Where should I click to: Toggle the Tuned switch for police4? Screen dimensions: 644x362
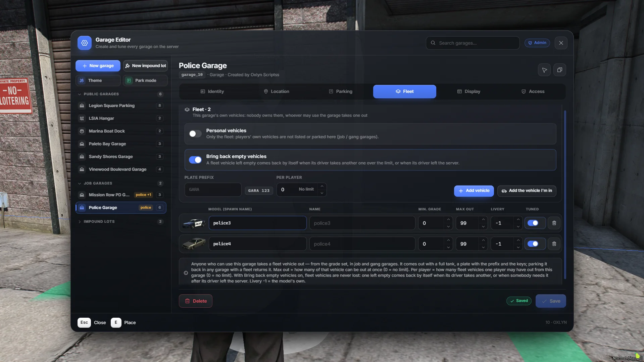point(533,244)
